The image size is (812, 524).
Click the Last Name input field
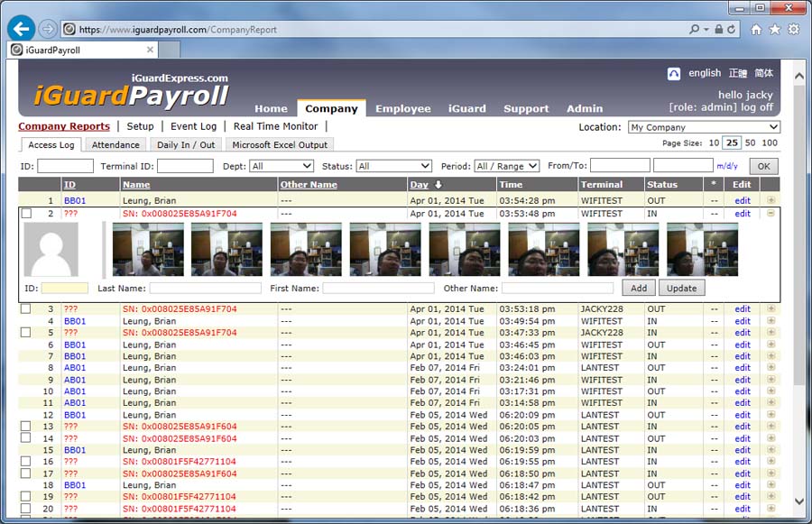click(205, 289)
